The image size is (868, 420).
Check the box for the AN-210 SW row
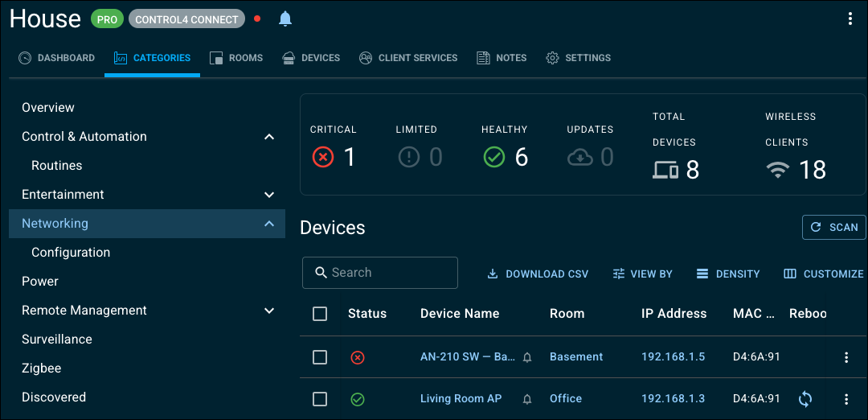(320, 357)
